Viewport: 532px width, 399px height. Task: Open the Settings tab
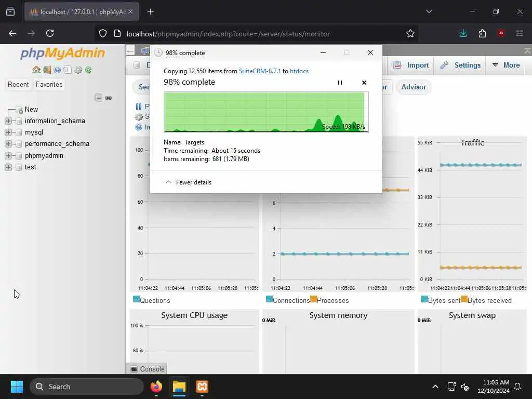coord(460,65)
